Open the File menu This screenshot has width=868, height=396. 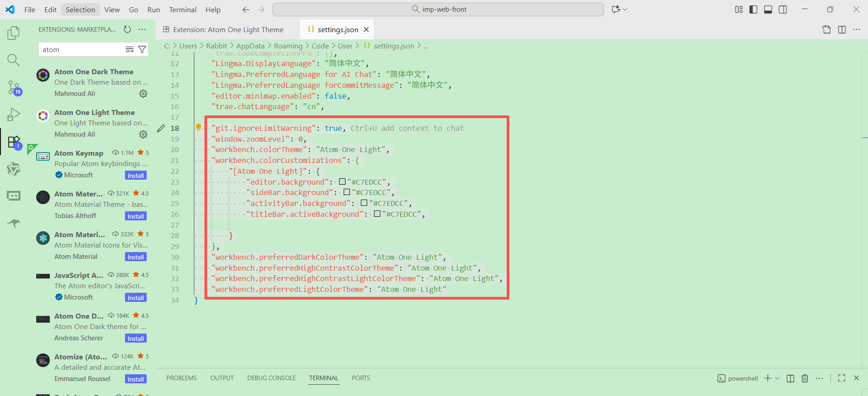30,10
